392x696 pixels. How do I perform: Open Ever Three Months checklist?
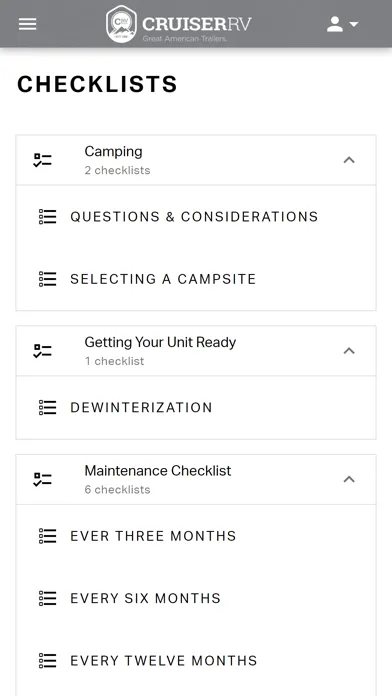click(196, 536)
